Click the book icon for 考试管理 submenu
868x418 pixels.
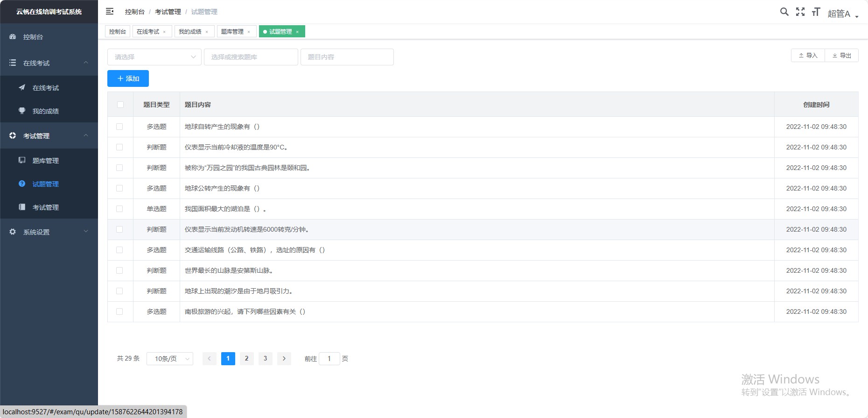[22, 207]
